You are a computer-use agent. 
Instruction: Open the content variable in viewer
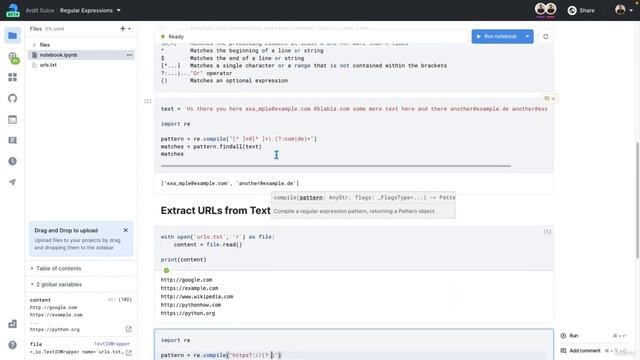pos(129,329)
